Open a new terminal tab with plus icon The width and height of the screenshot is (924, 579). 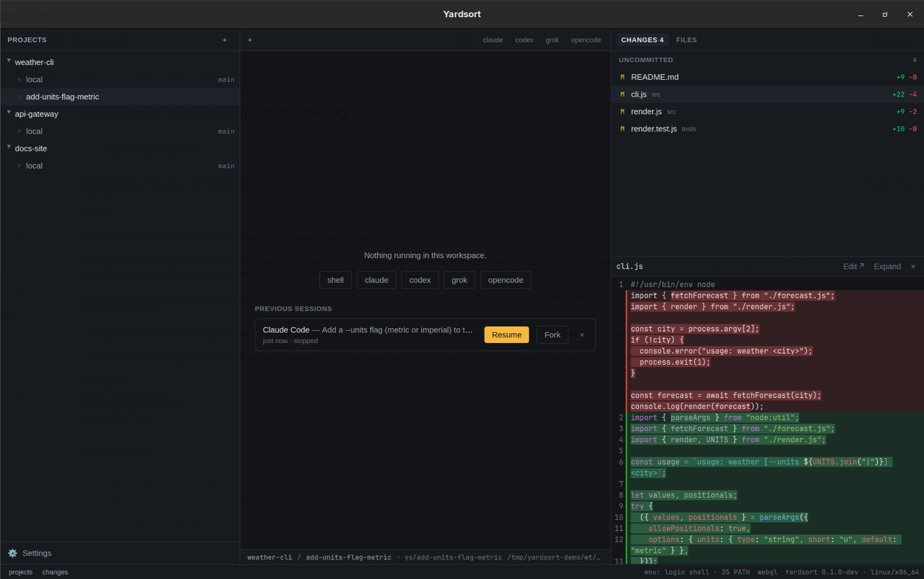tap(250, 40)
